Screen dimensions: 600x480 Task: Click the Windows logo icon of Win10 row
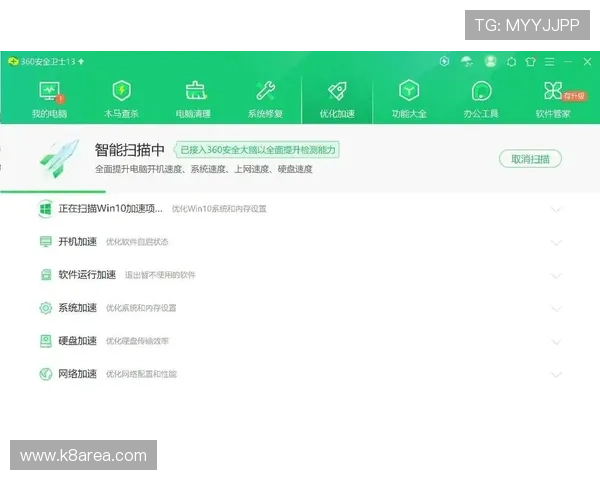pyautogui.click(x=46, y=209)
